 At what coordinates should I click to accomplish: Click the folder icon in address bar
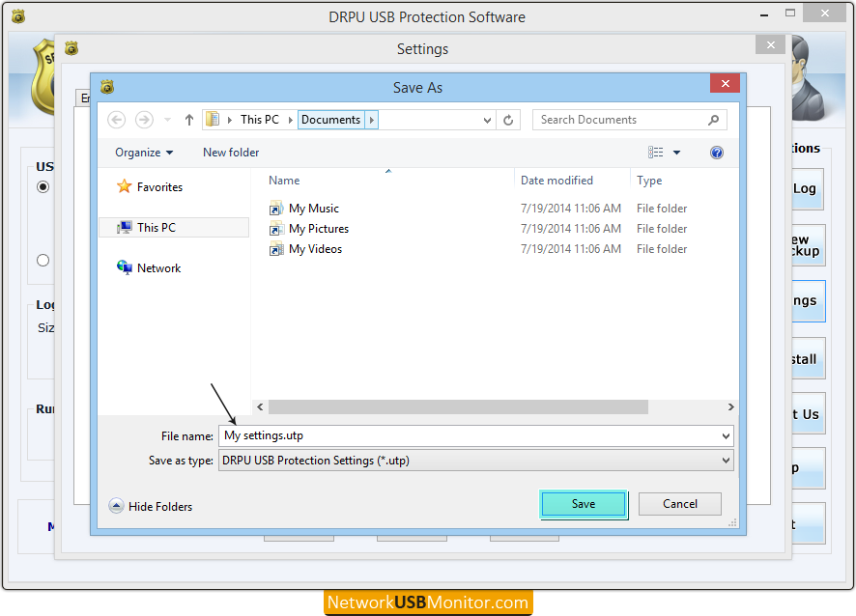coord(213,120)
